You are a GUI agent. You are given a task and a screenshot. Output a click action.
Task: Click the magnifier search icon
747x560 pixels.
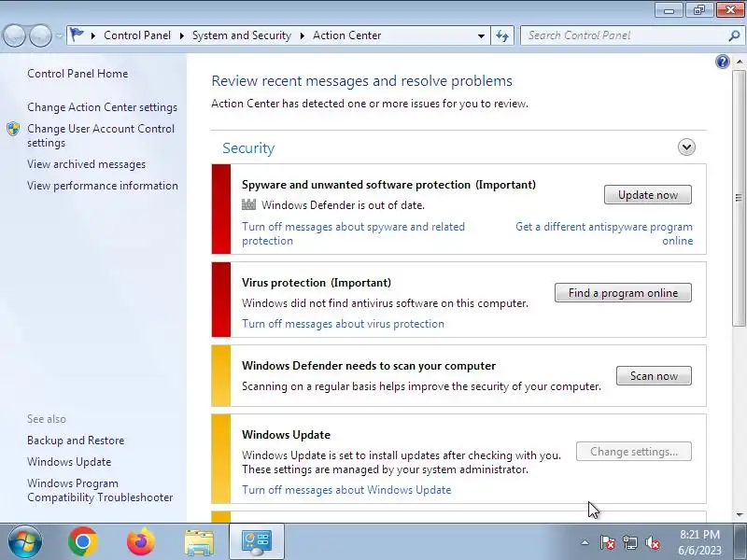pyautogui.click(x=734, y=35)
